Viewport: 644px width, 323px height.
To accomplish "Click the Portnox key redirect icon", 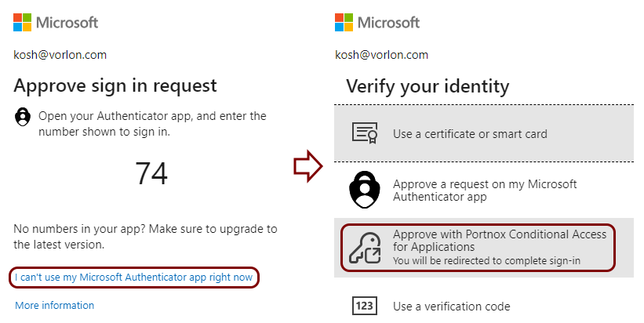I will pyautogui.click(x=365, y=248).
